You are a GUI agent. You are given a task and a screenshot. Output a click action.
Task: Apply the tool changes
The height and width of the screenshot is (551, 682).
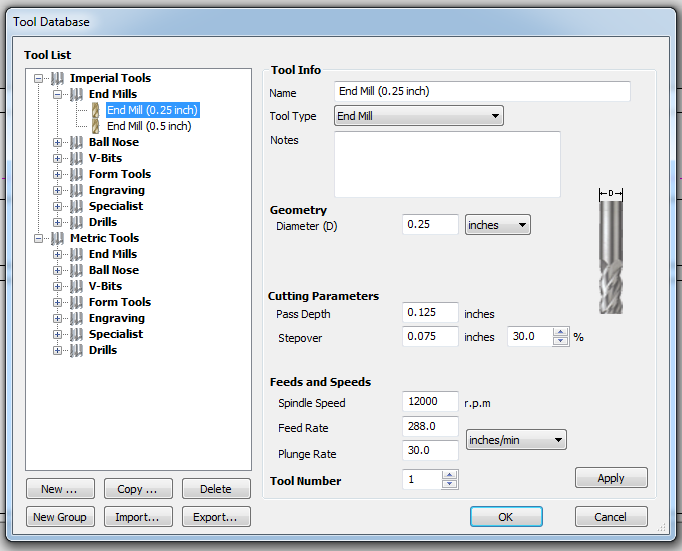click(611, 478)
